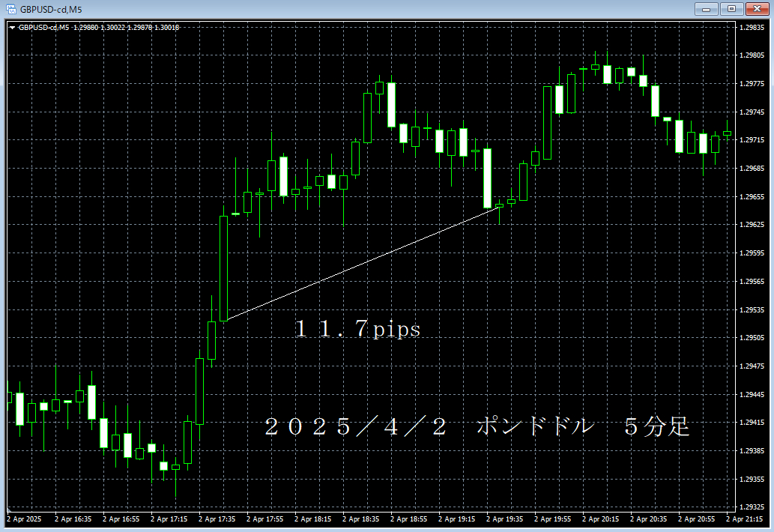
Task: Click the title bar text 'GBPUSD-cd,M5'
Action: (51, 10)
